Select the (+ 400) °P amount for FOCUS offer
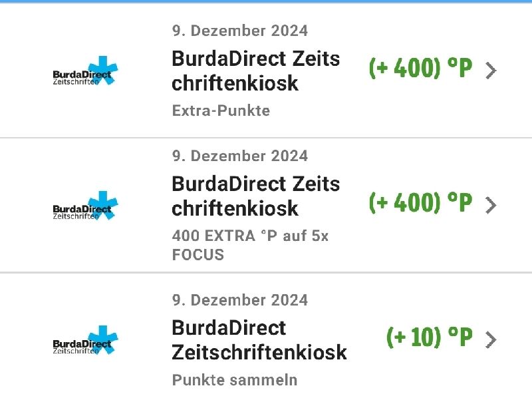Screen dimensions: 532x406 [x=420, y=202]
